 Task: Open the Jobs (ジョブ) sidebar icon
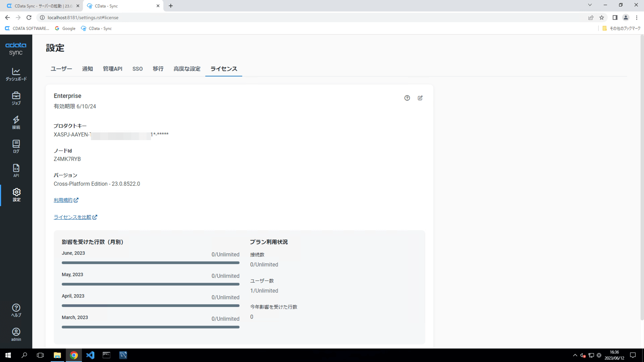[x=16, y=98]
